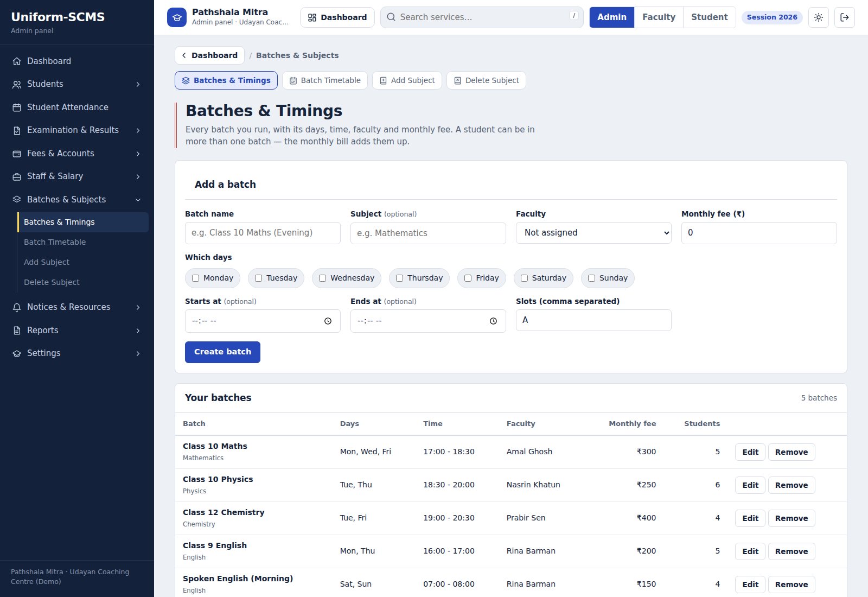Click the Notices & Resources bell icon
Screen dimensions: 868x597
[x=17, y=307]
